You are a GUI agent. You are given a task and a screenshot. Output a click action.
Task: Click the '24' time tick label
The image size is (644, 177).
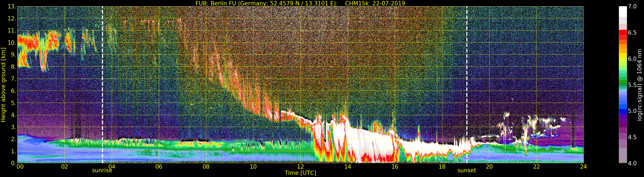[583, 167]
